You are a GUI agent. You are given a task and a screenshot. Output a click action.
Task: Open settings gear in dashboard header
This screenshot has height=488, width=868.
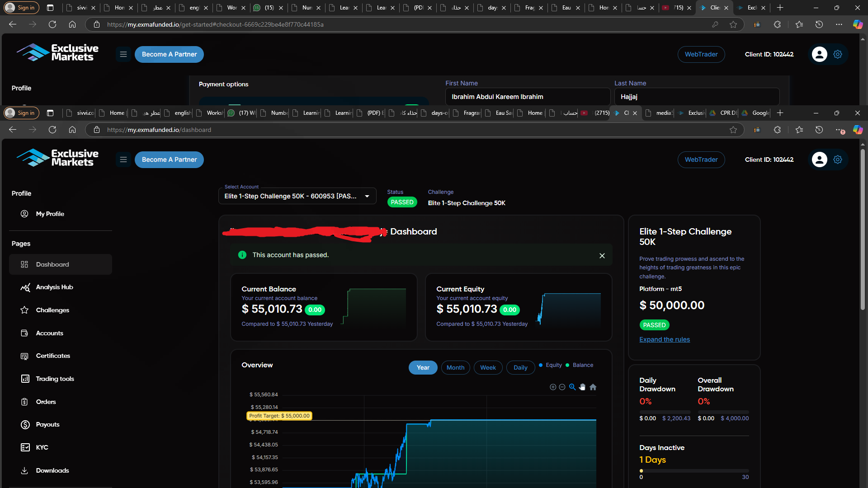[838, 160]
